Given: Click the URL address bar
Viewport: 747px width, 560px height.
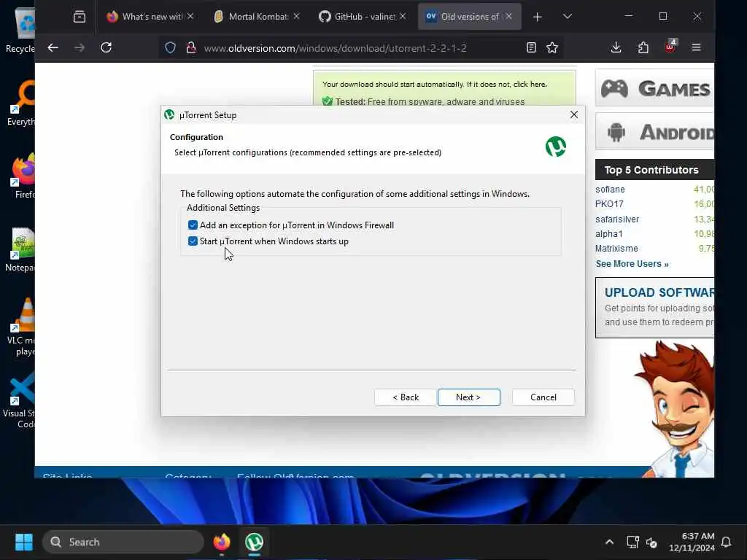Looking at the screenshot, I should (x=360, y=48).
